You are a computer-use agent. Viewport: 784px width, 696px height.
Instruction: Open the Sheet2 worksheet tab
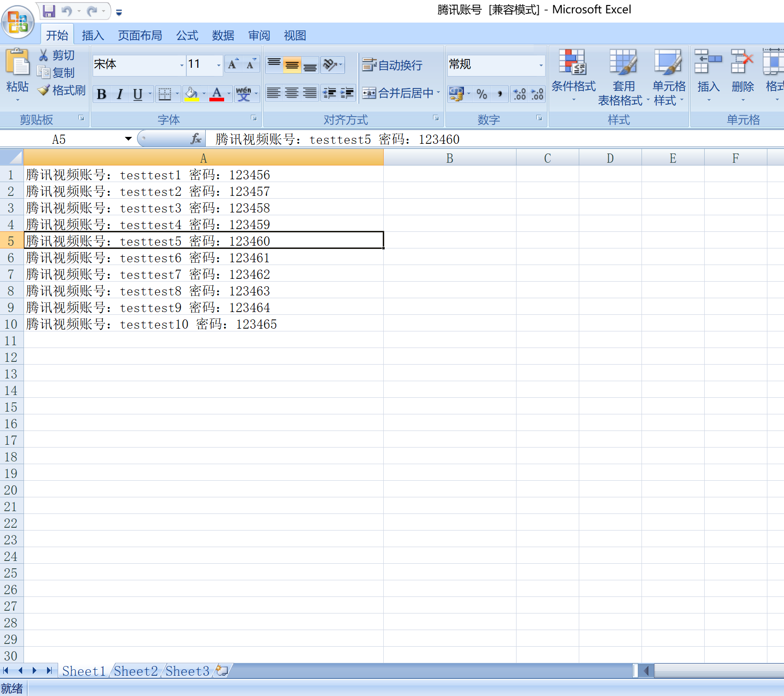[x=136, y=671]
